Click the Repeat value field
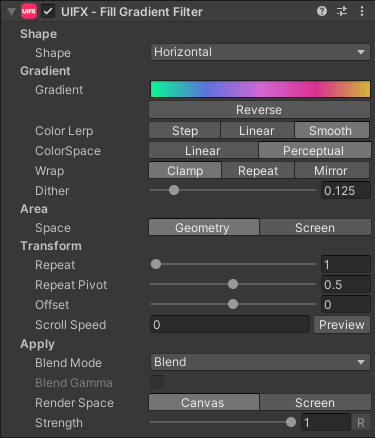This screenshot has height=438, width=375. point(346,264)
